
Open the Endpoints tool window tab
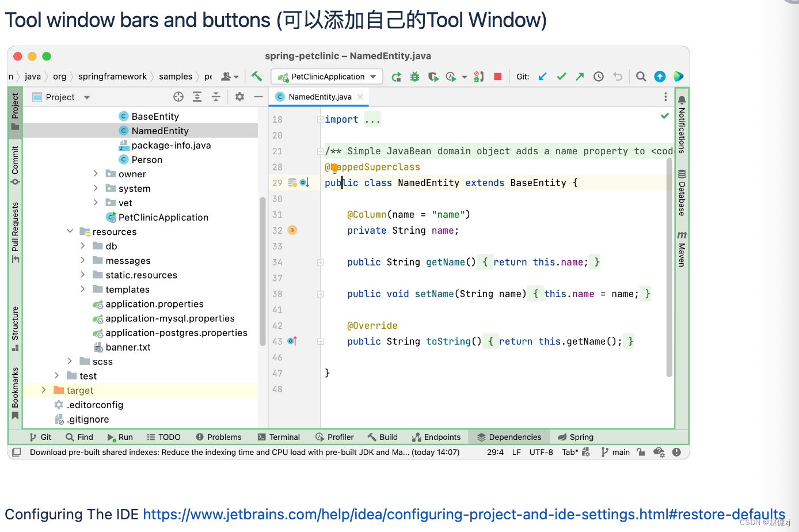(x=436, y=437)
